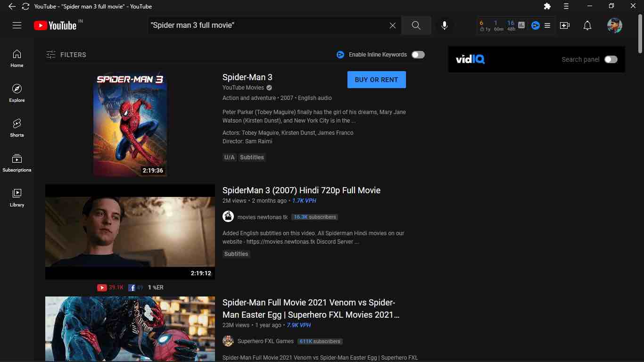Open the Spider-Man 3 movie poster thumbnail
Viewport: 644px width, 362px height.
130,124
